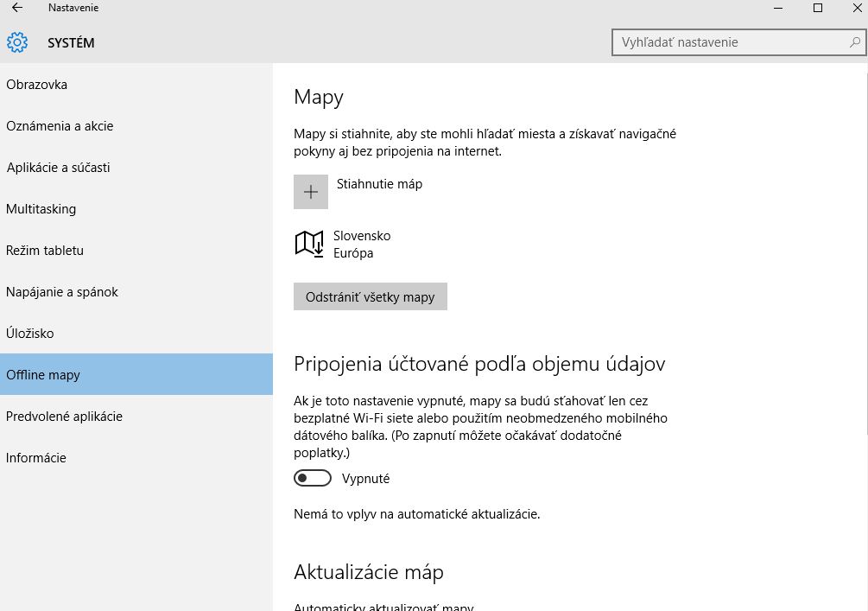Go to Multitasking settings

coord(41,209)
